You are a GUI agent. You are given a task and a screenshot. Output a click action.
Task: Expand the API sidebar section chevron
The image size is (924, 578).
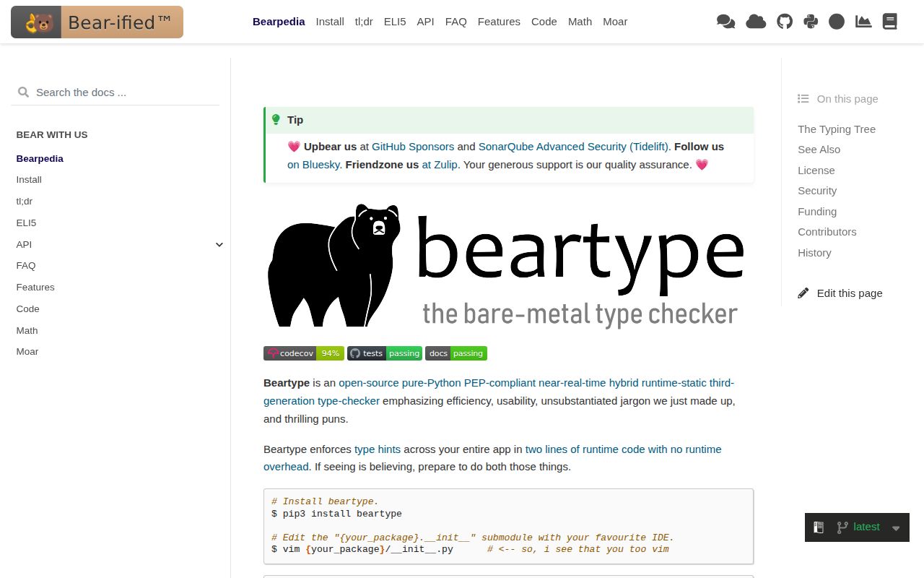tap(219, 244)
